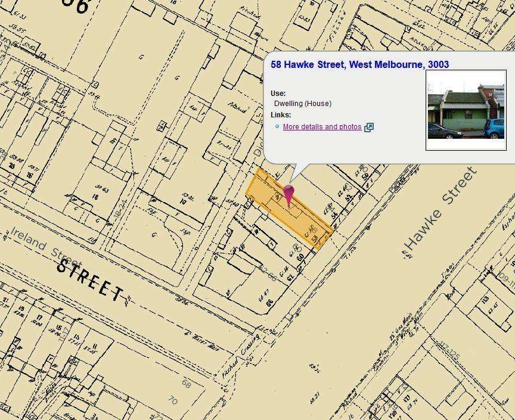This screenshot has height=420, width=515.
Task: Click the Ireland Street map label
Action: 45,243
